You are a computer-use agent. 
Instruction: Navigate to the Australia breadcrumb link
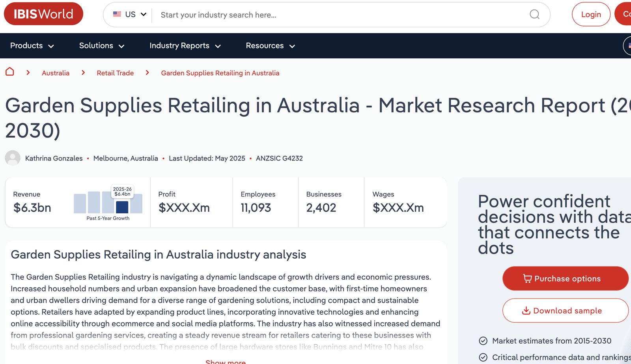pos(56,73)
